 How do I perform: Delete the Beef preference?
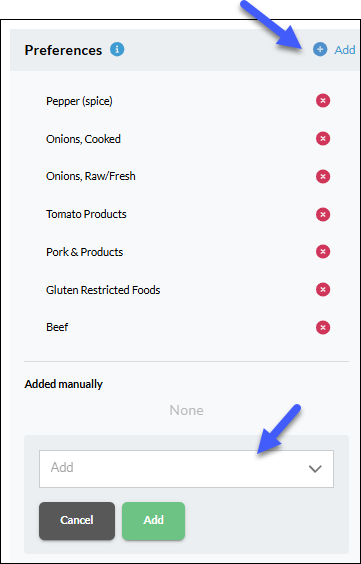pos(323,327)
